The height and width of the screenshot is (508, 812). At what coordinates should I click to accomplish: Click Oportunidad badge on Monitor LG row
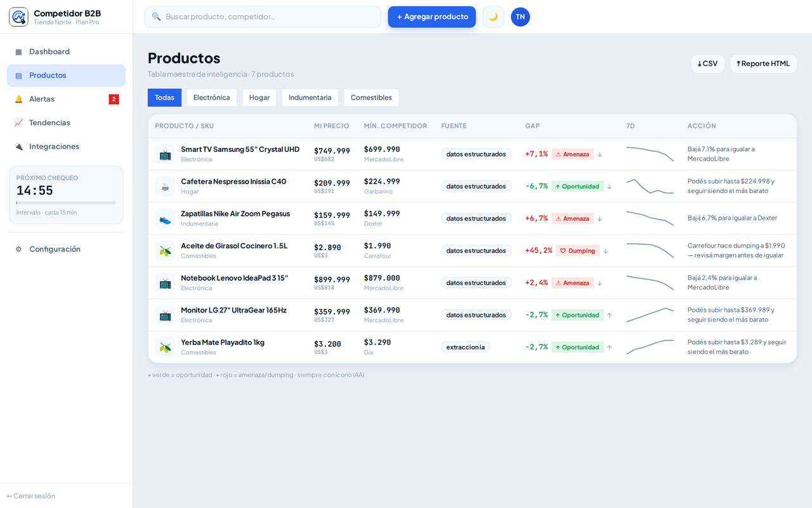click(577, 315)
